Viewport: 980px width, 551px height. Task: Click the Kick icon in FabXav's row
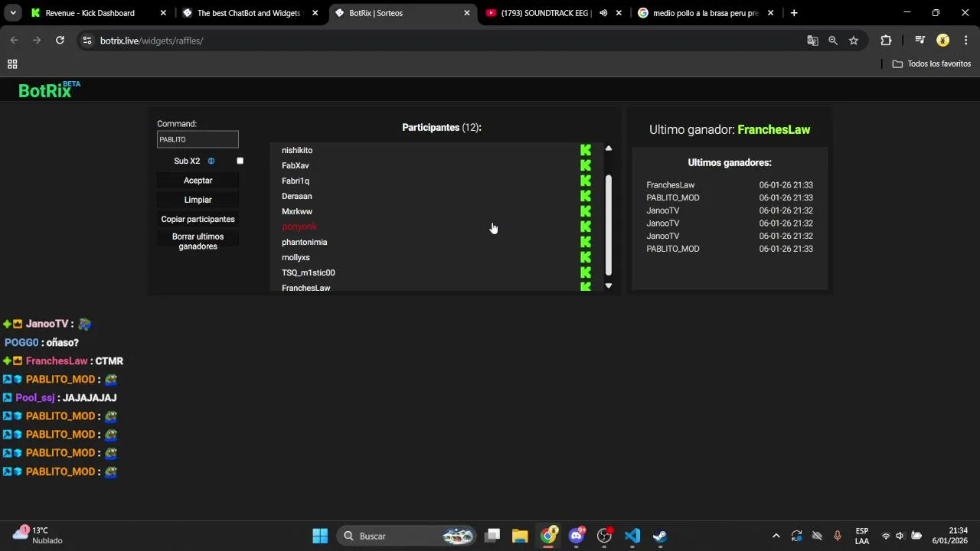tap(586, 165)
